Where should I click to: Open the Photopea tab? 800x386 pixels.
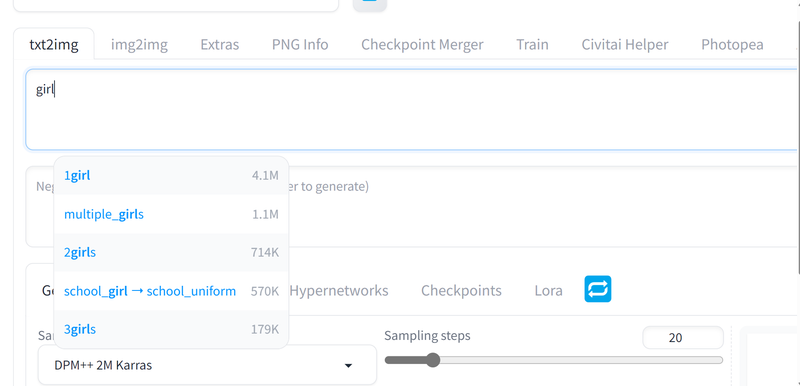pos(732,44)
